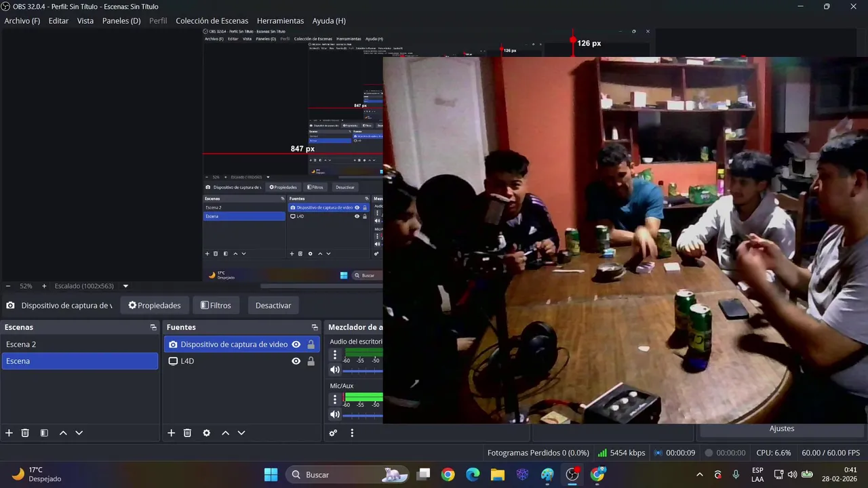Open the clock and date 0:41
This screenshot has width=868, height=488.
tap(839, 474)
